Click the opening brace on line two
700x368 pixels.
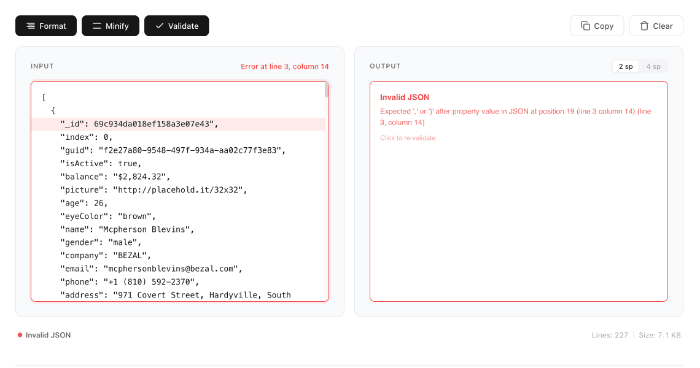(53, 110)
